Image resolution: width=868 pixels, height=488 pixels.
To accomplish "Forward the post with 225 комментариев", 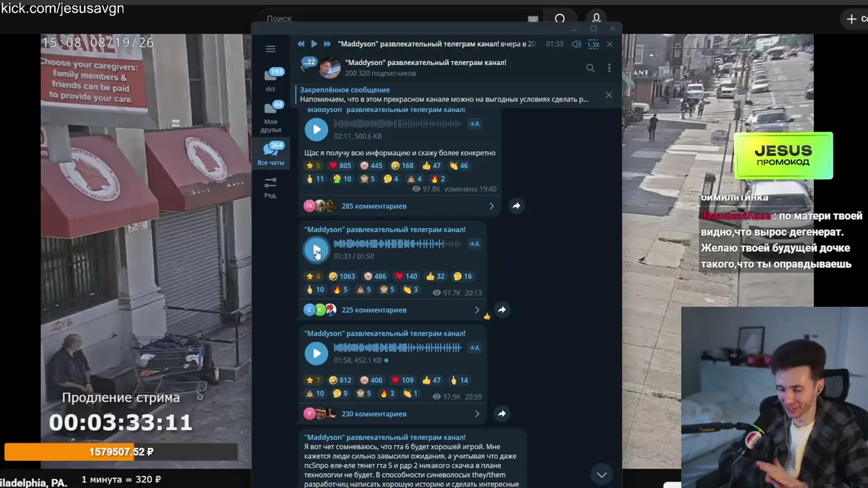I will click(502, 310).
